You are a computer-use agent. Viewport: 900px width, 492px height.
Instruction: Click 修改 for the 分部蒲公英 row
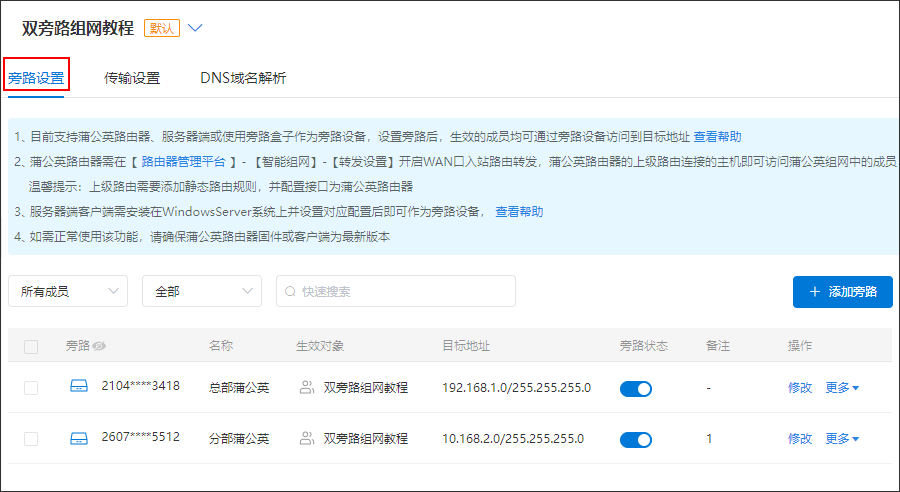coord(800,439)
